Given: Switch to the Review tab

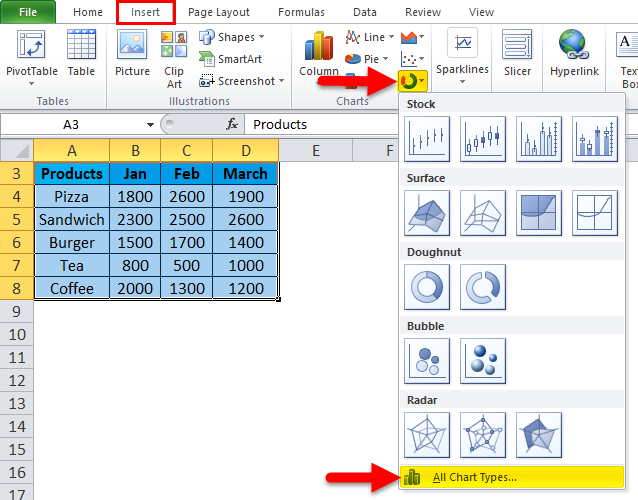Looking at the screenshot, I should click(x=423, y=12).
